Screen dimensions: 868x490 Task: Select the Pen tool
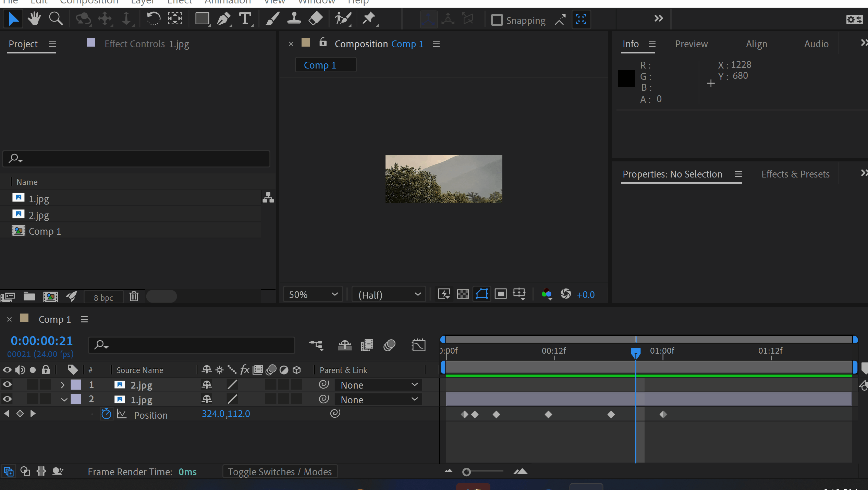click(x=224, y=19)
